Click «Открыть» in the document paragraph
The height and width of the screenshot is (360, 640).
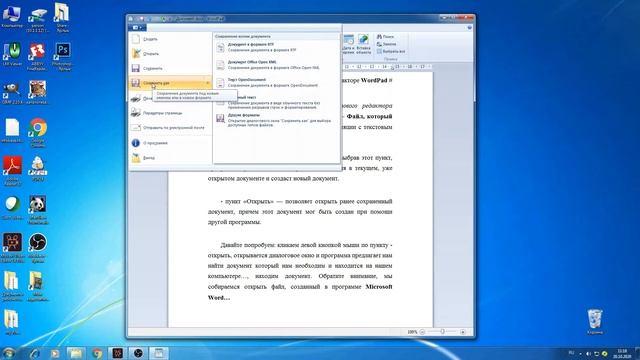coord(258,201)
